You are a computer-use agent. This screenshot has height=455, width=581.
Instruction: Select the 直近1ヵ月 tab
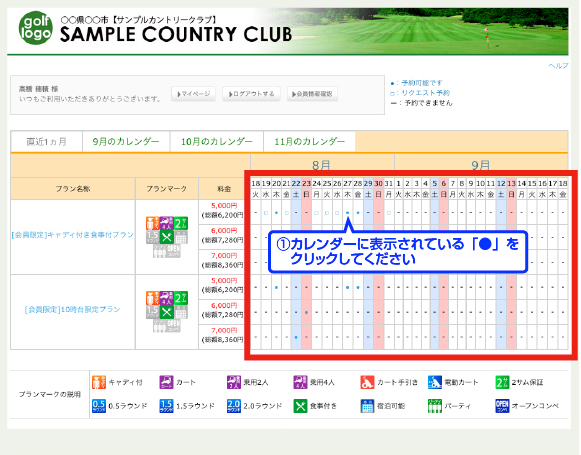(47, 142)
